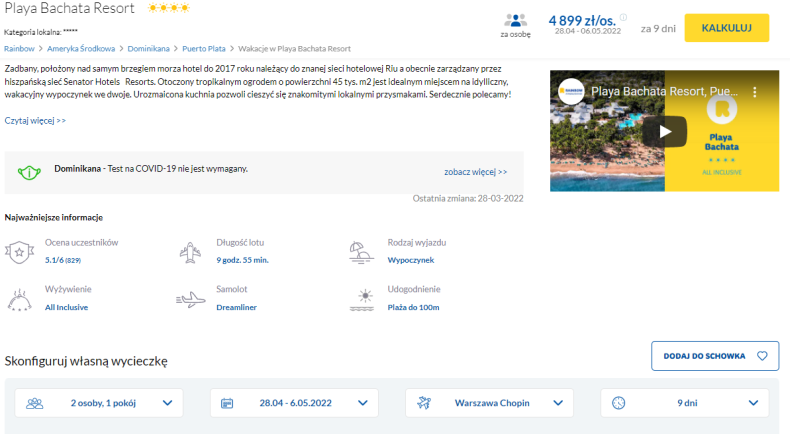
Task: Click the 5.1/6 participant rating link
Action: 63,260
